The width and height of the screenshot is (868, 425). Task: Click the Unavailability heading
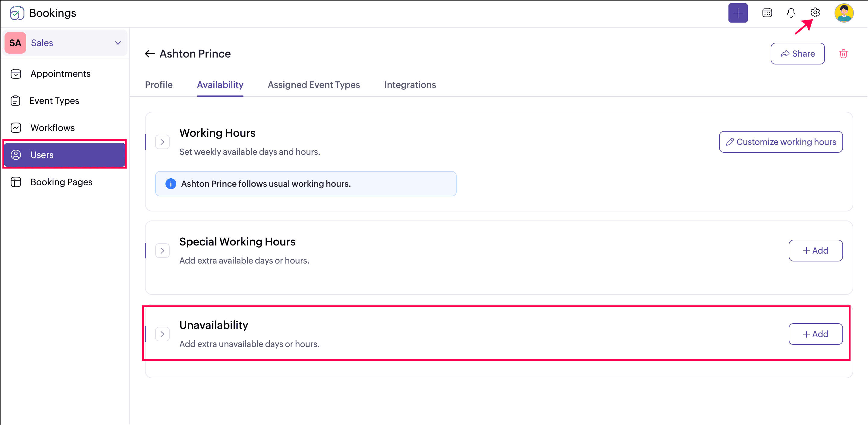[214, 325]
